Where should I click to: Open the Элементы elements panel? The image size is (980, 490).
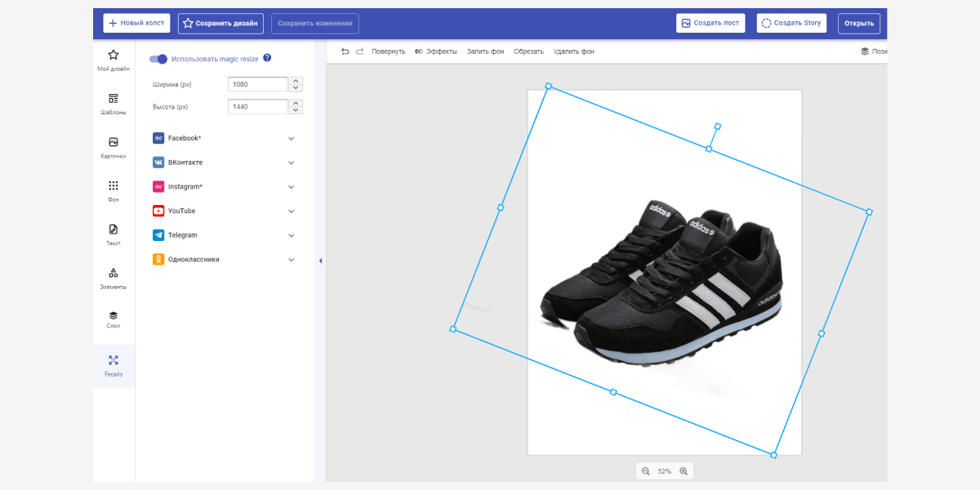click(114, 278)
